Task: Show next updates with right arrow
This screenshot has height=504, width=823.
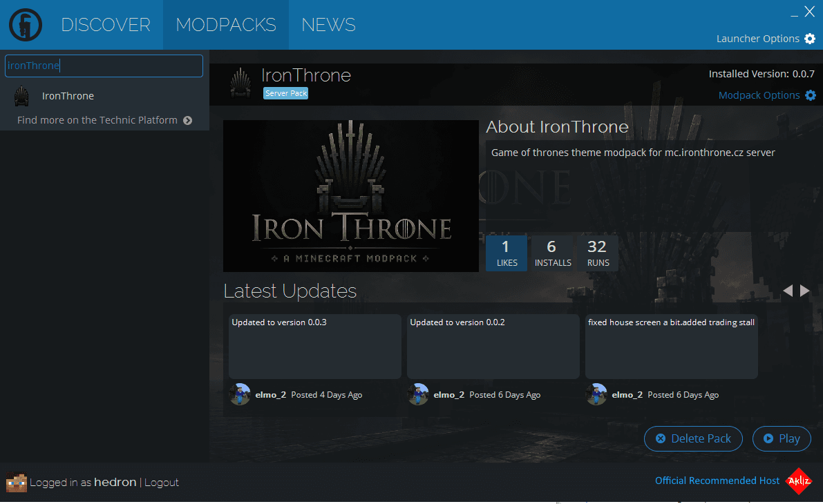Action: (x=804, y=291)
